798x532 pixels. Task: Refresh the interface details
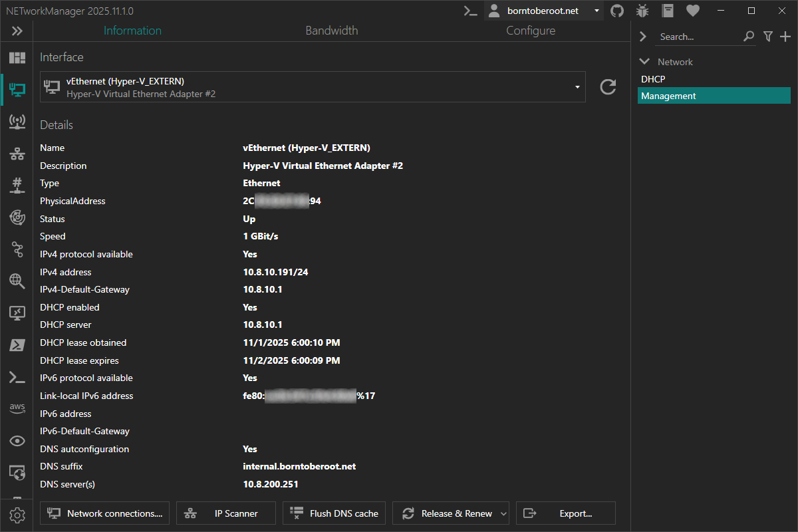tap(607, 86)
